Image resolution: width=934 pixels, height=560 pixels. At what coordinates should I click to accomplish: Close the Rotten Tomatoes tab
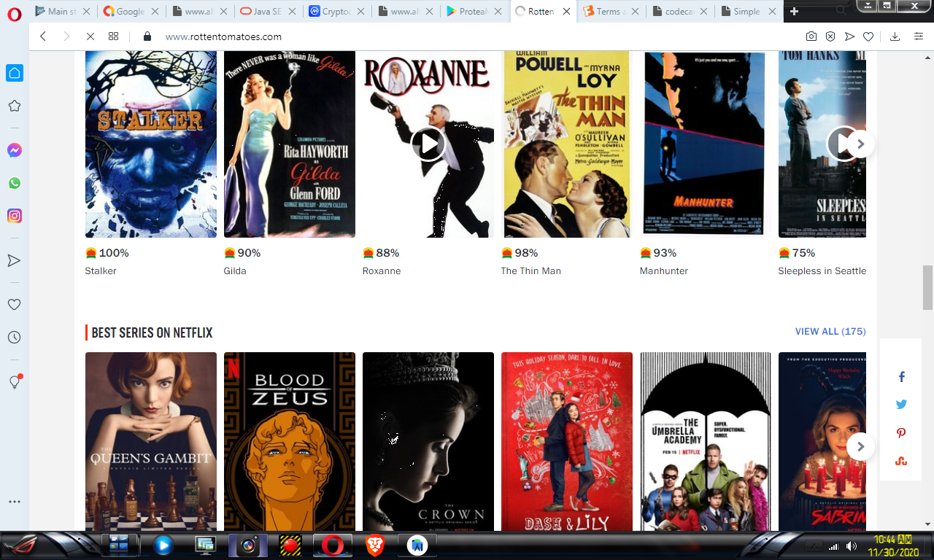566,12
